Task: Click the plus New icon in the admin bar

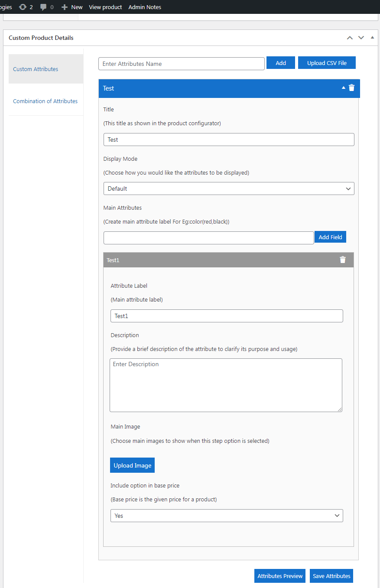Action: pos(65,7)
